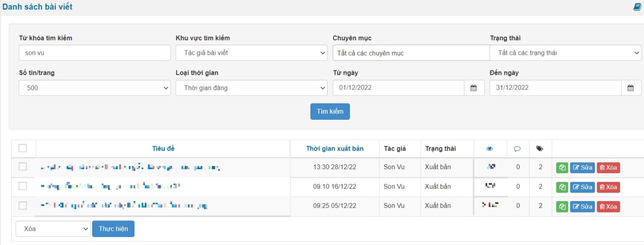Open the article title in the 16/12/22 row
The width and height of the screenshot is (644, 245).
coord(111,186)
